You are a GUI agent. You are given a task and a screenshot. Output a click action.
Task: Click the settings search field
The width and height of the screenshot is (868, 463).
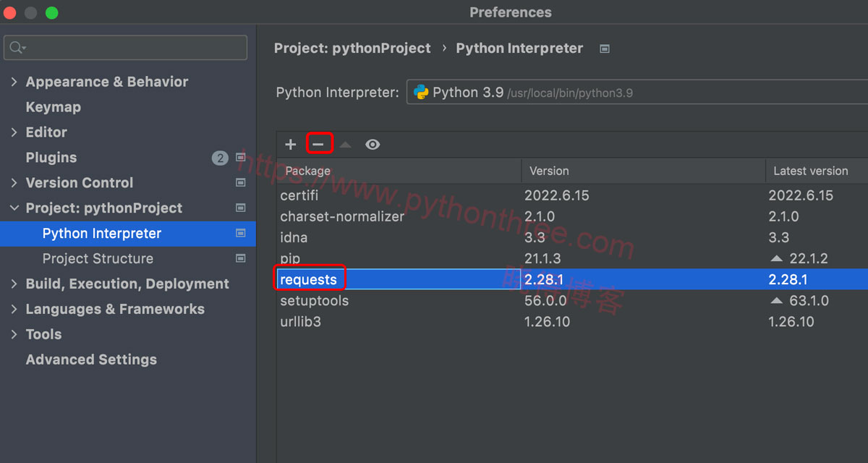pyautogui.click(x=126, y=48)
